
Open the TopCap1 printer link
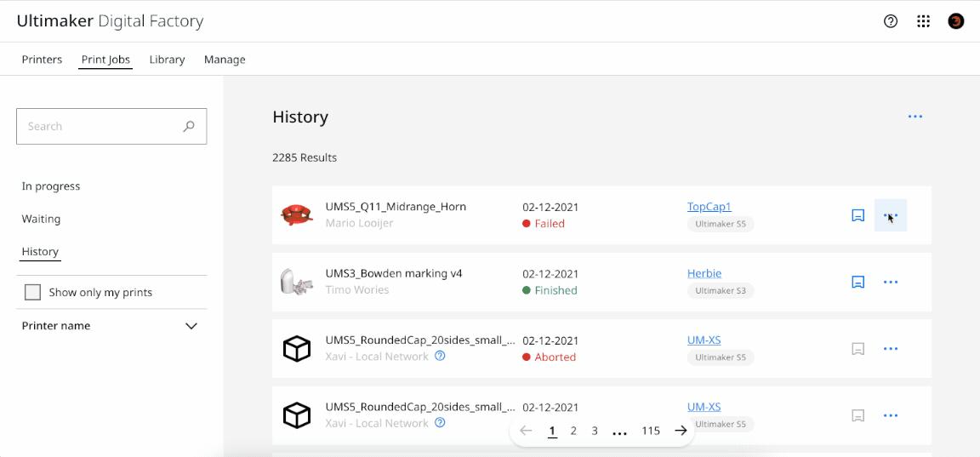(709, 207)
